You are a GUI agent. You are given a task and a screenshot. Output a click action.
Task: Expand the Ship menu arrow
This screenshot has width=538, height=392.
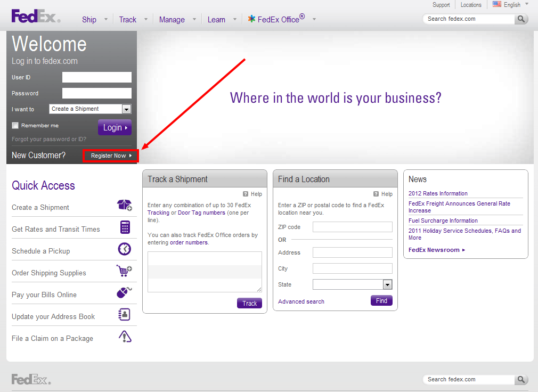coord(106,19)
